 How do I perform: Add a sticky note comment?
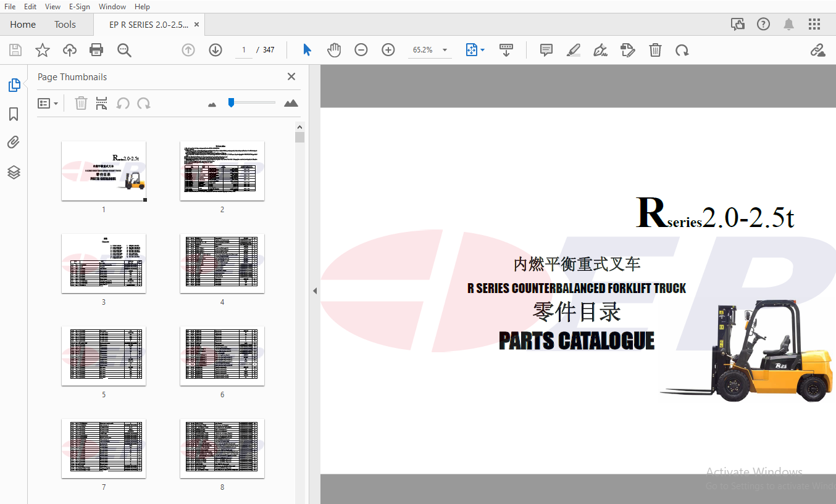[546, 50]
